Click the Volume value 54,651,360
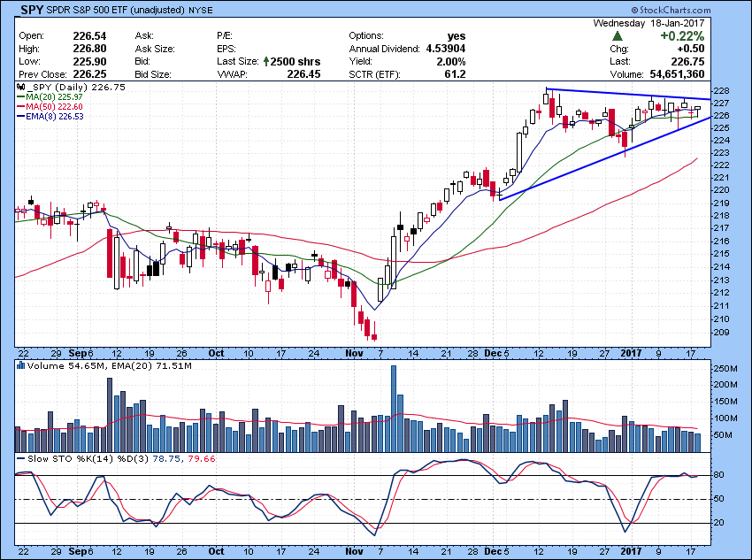This screenshot has width=752, height=560. 677,74
